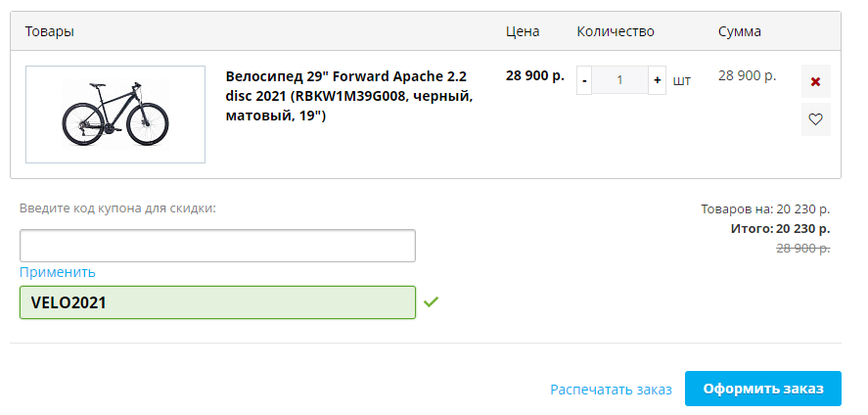Increase quantity with the plus button

click(658, 80)
